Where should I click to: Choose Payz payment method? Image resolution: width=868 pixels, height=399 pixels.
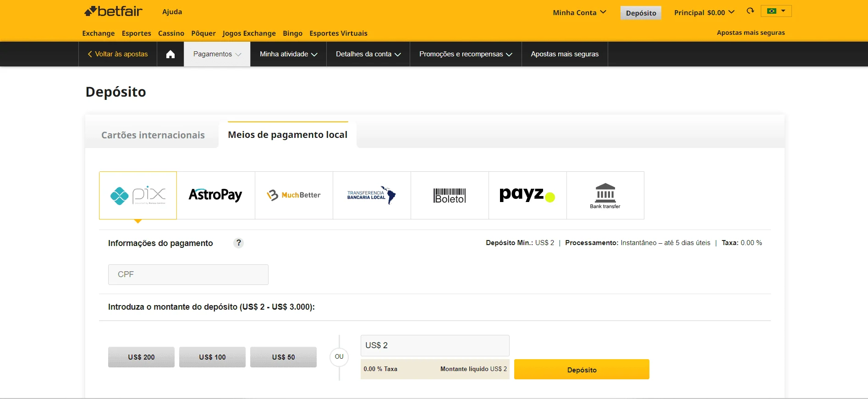pos(527,195)
